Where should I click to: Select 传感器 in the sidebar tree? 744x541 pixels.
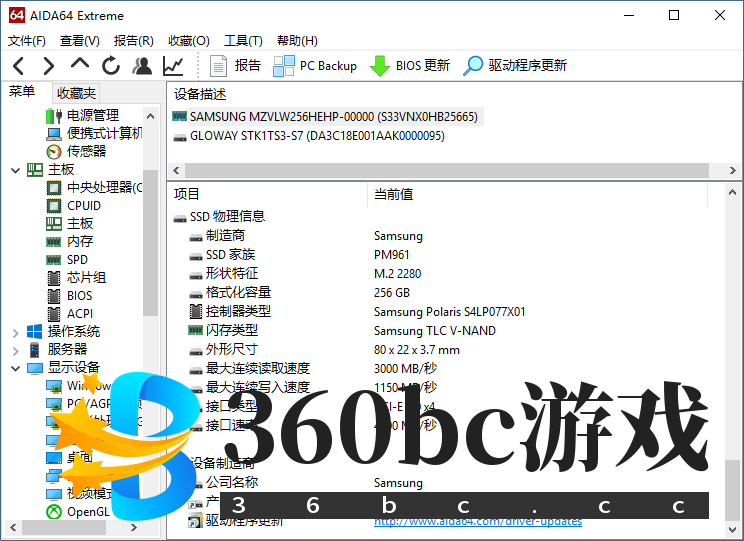[x=86, y=152]
